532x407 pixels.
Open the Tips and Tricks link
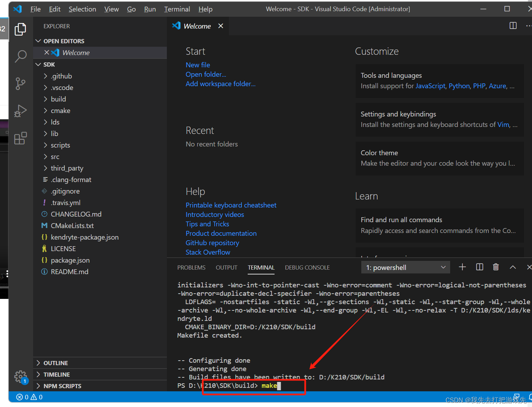tap(207, 224)
